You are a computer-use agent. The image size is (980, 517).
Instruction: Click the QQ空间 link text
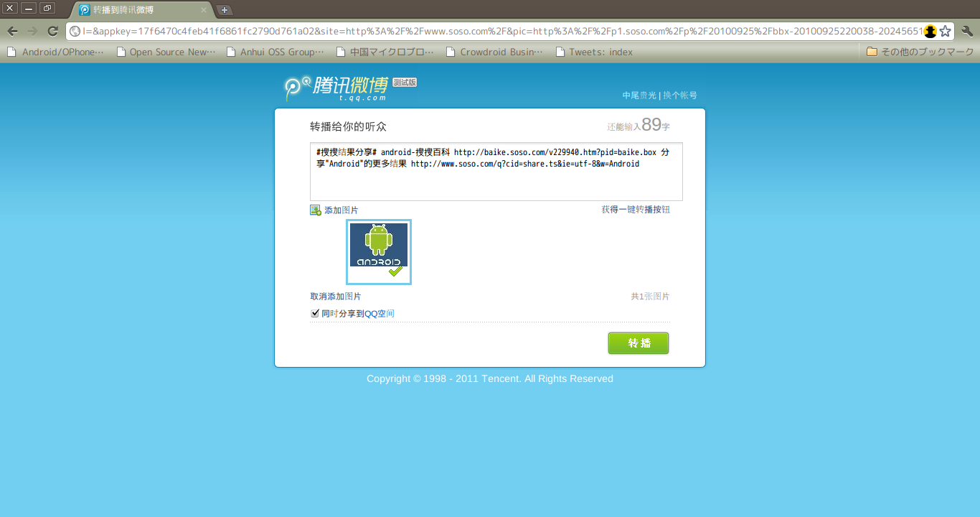pyautogui.click(x=380, y=314)
